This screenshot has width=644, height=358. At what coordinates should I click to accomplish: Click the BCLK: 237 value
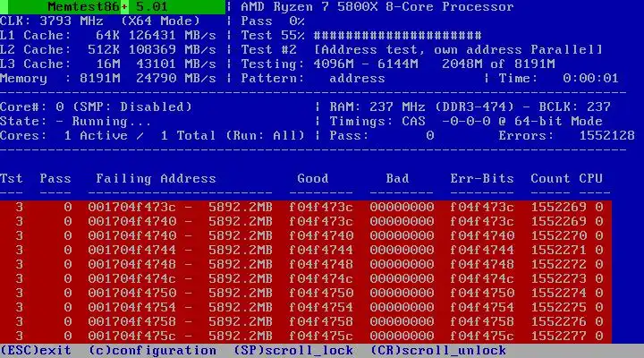point(575,107)
